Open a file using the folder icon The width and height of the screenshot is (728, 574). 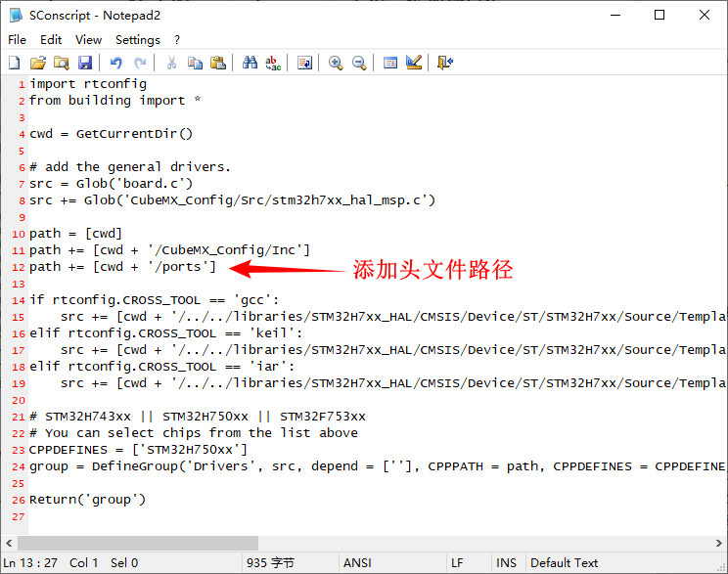(37, 63)
